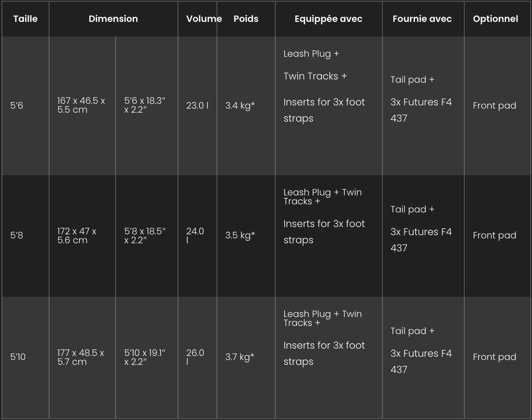Image resolution: width=532 pixels, height=420 pixels.
Task: Select the 172 x 47 x 5.6 cm cell
Action: 77,236
